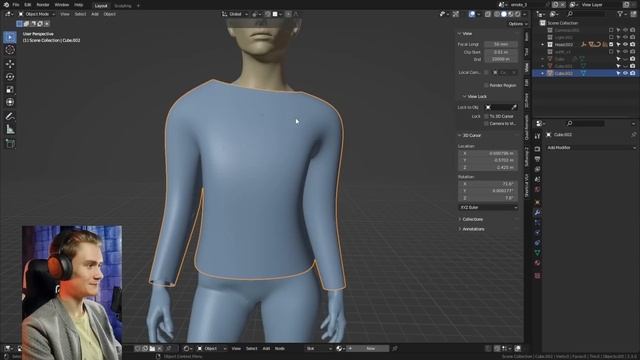
Task: Open the Object properties tab icon
Action: click(538, 202)
